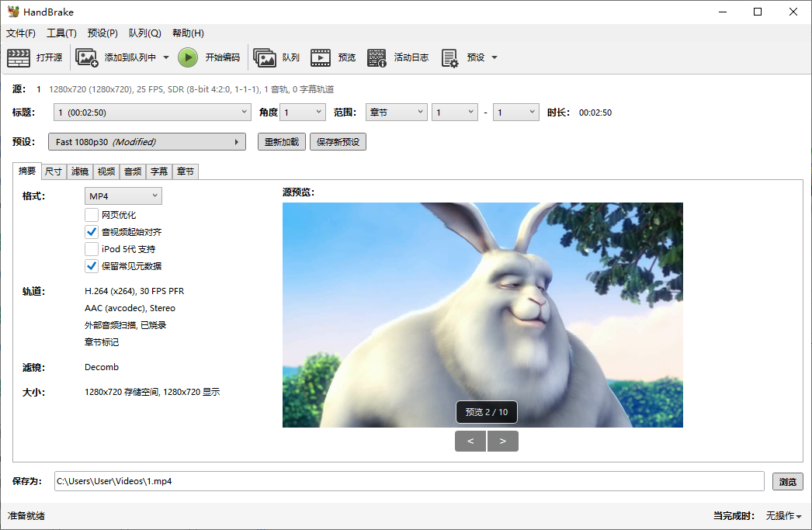Show the previous preview with < button
This screenshot has height=530, width=812.
[470, 441]
